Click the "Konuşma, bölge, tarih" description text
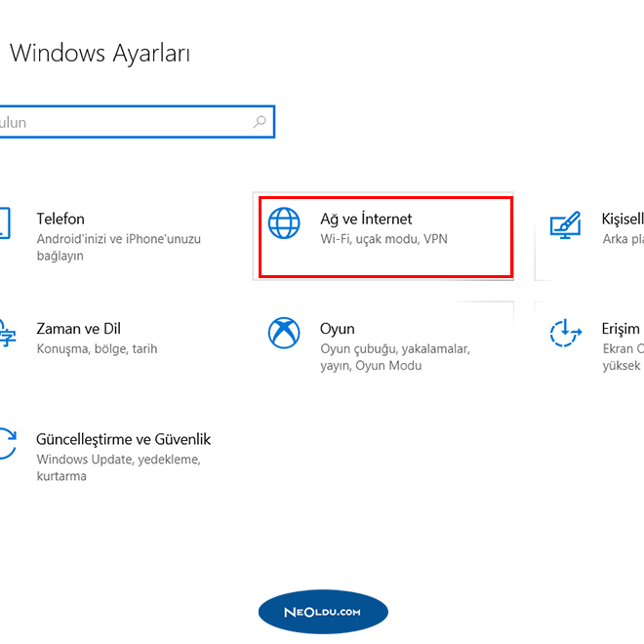The width and height of the screenshot is (644, 644). coord(97,349)
